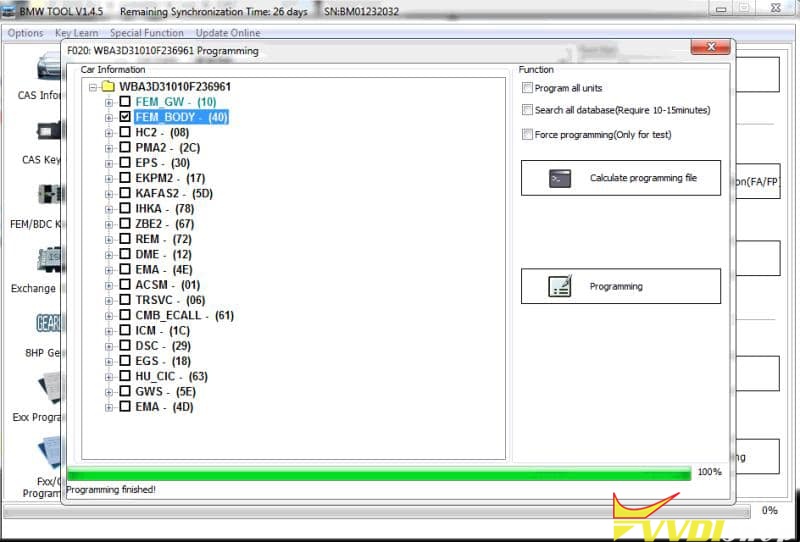This screenshot has height=542, width=800.
Task: Check the DME (12) checkbox
Action: pyautogui.click(x=125, y=254)
